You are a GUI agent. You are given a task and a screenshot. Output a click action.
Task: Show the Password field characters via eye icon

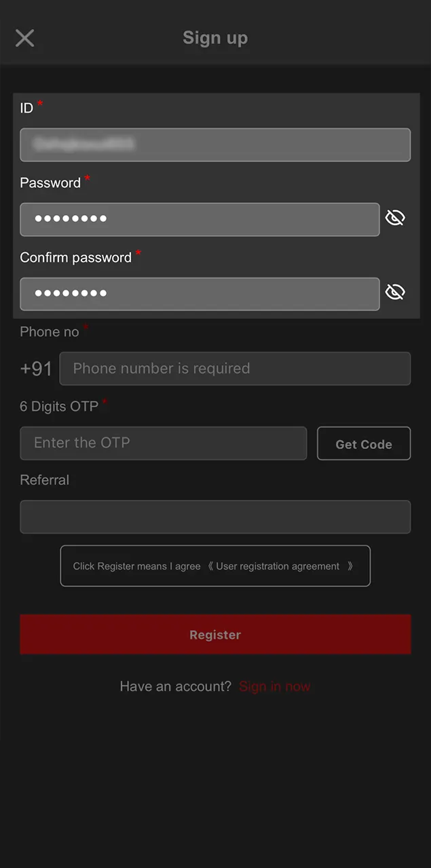(x=395, y=218)
